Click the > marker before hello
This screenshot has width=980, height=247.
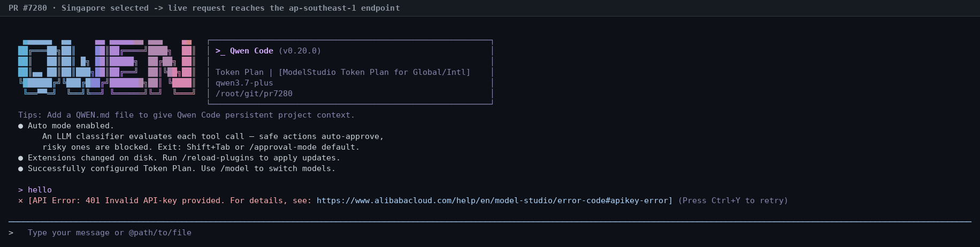(x=20, y=190)
